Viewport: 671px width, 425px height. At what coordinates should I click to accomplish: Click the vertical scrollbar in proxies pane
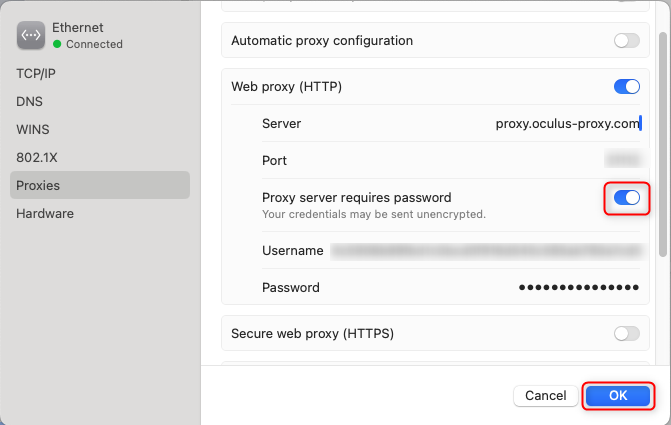click(x=663, y=140)
